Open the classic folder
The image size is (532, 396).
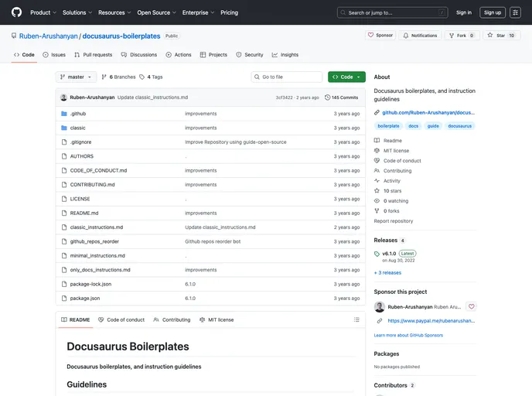tap(77, 128)
